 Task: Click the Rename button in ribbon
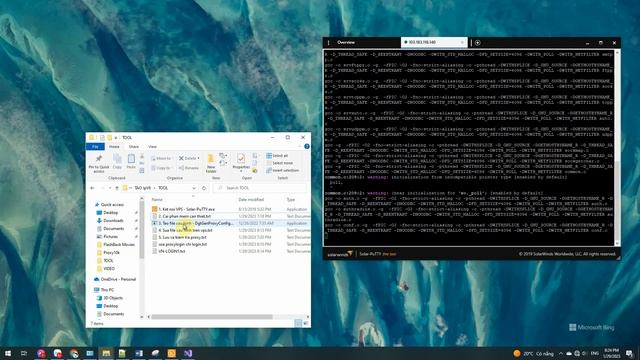[189, 168]
